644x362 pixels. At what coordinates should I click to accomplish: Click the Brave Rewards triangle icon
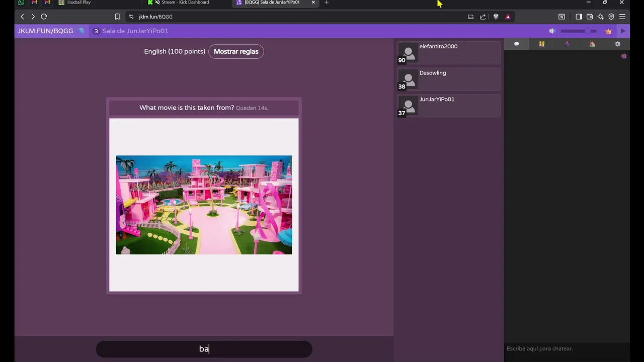(x=508, y=17)
